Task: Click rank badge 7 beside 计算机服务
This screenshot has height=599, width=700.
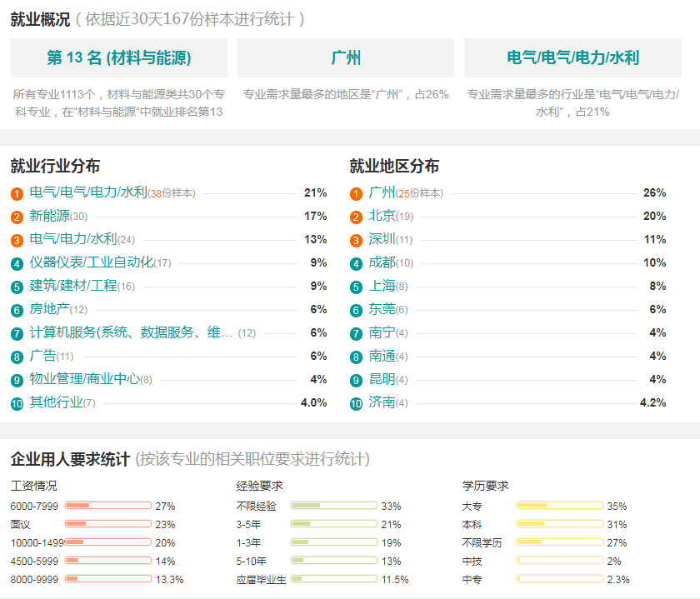Action: pyautogui.click(x=17, y=333)
